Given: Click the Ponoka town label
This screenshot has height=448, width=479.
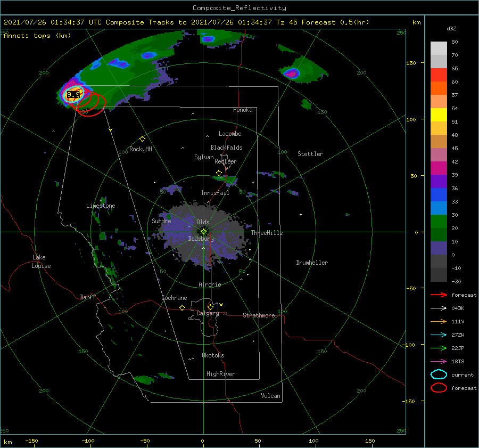Looking at the screenshot, I should (243, 110).
